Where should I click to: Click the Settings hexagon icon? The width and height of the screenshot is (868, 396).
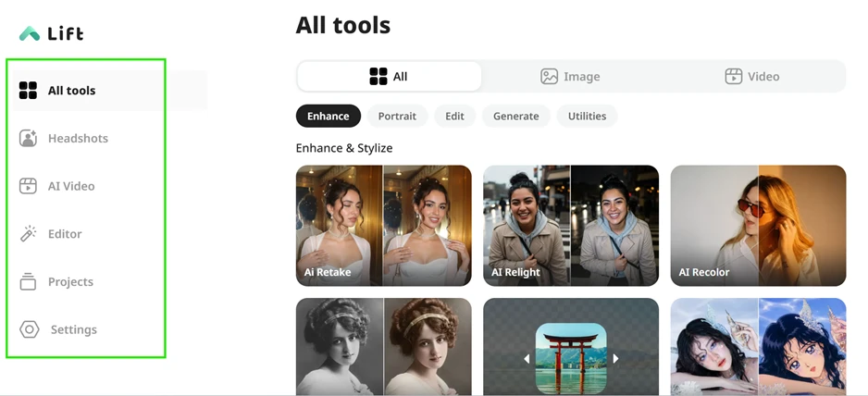(30, 329)
